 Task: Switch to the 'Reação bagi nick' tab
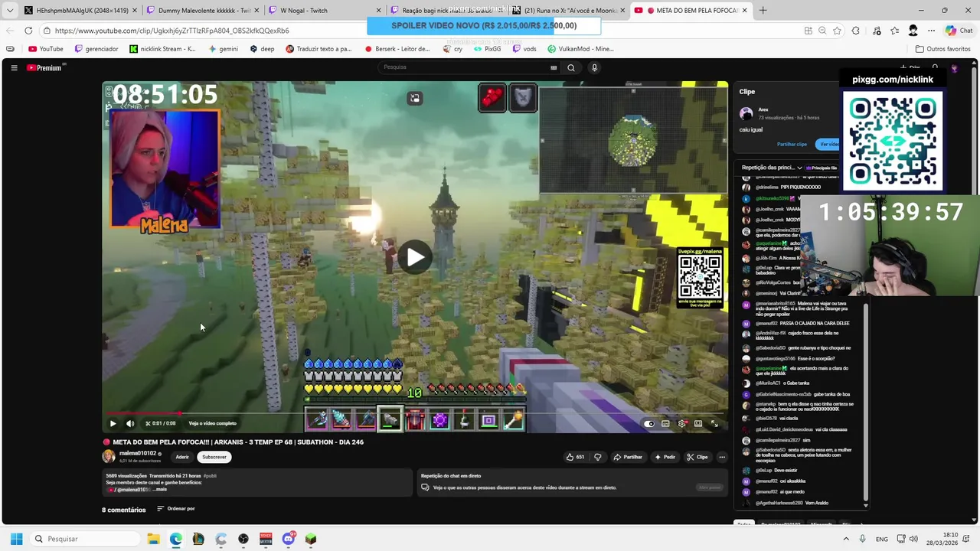(446, 11)
